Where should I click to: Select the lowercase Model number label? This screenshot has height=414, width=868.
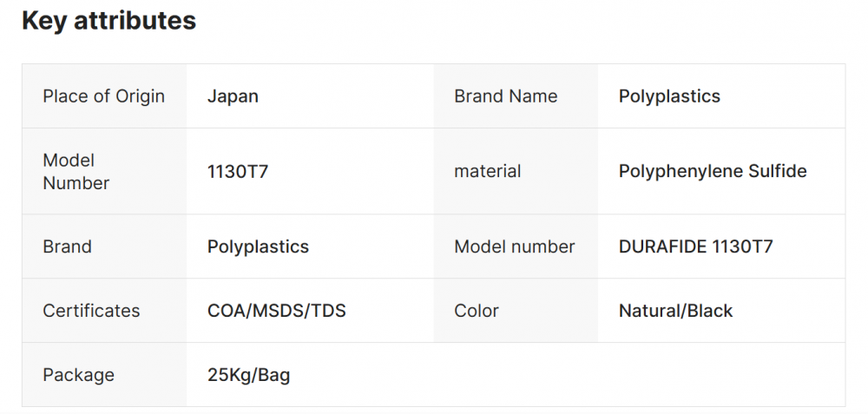click(x=514, y=246)
